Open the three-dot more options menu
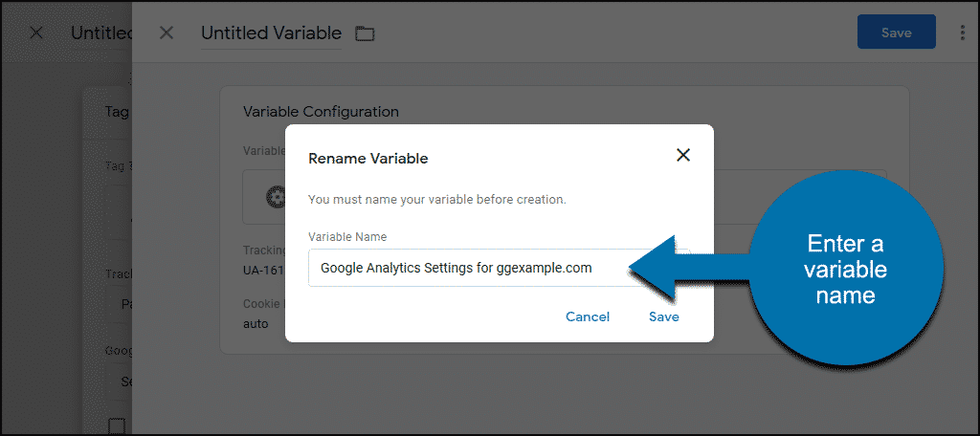Screen dimensions: 980x436 (963, 33)
